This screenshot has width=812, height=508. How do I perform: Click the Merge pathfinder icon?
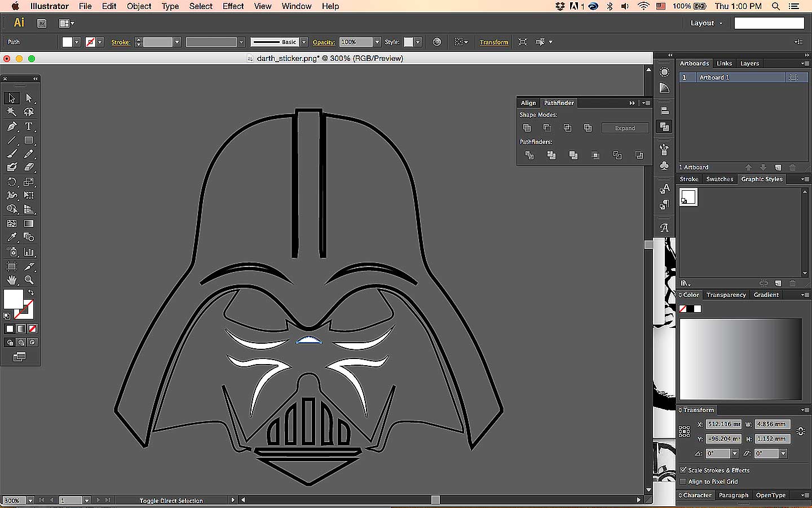coord(573,155)
